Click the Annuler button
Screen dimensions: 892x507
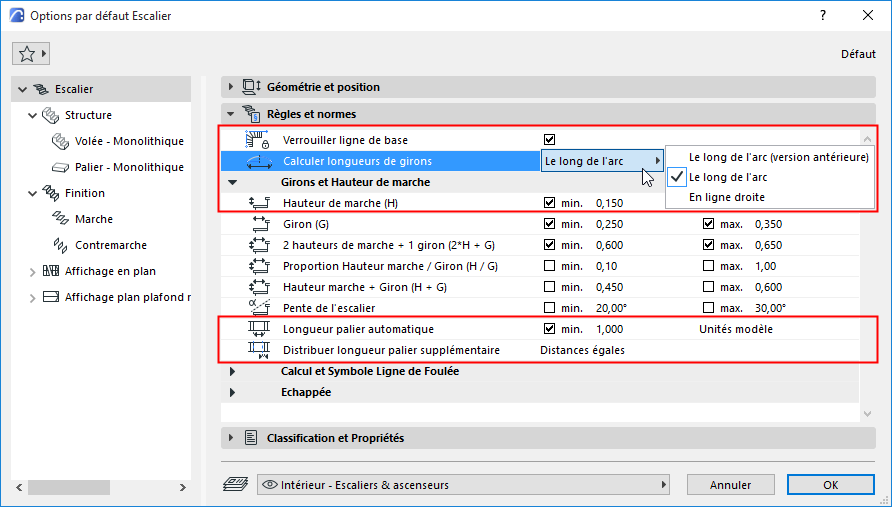click(730, 485)
